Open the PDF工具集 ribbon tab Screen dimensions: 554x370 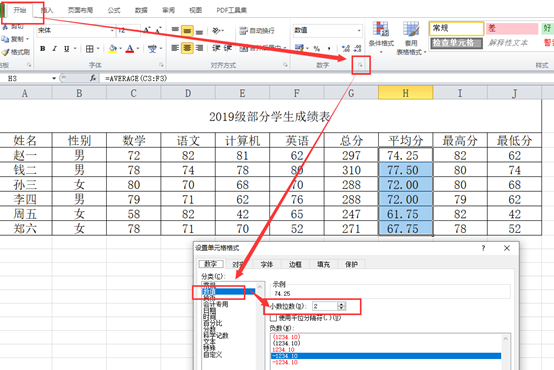231,10
